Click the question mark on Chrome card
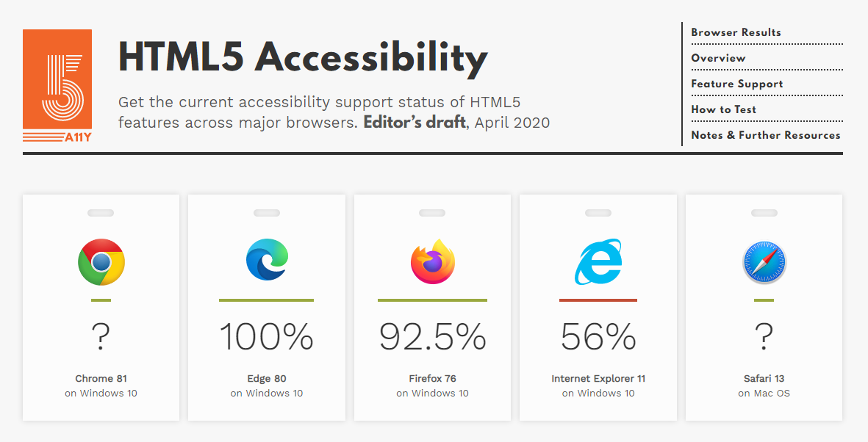This screenshot has width=868, height=442. coord(101,337)
